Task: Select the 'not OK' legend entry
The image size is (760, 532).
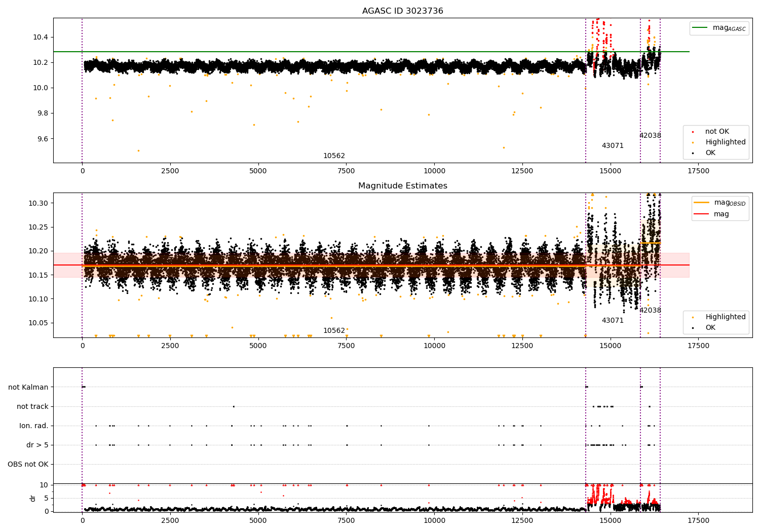Action: click(717, 132)
